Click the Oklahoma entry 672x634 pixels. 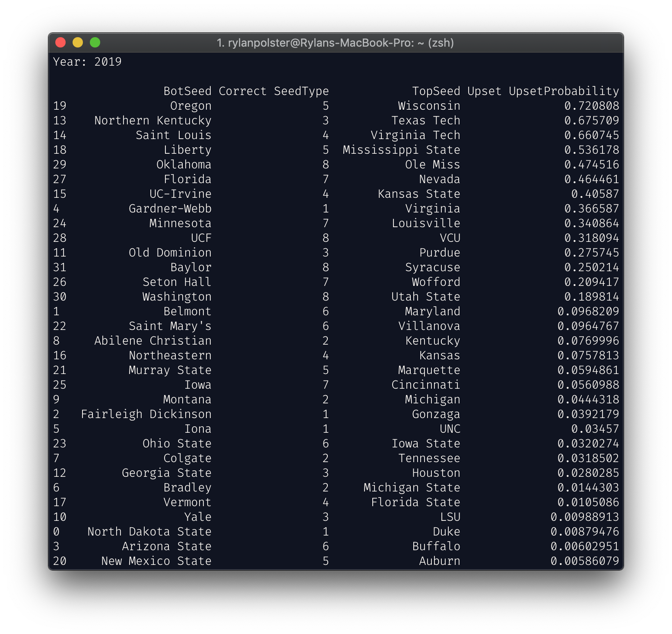[x=184, y=165]
